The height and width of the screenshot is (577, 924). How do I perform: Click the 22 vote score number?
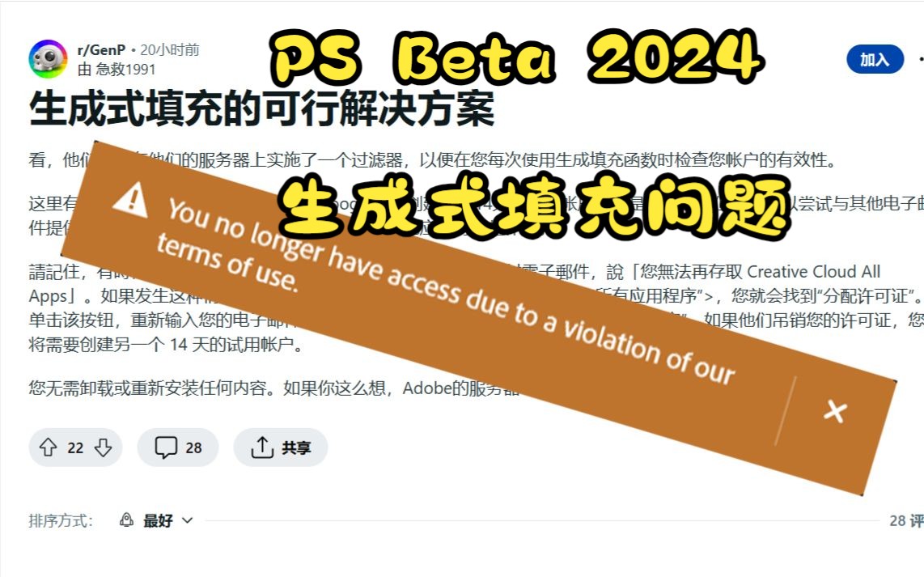point(75,448)
